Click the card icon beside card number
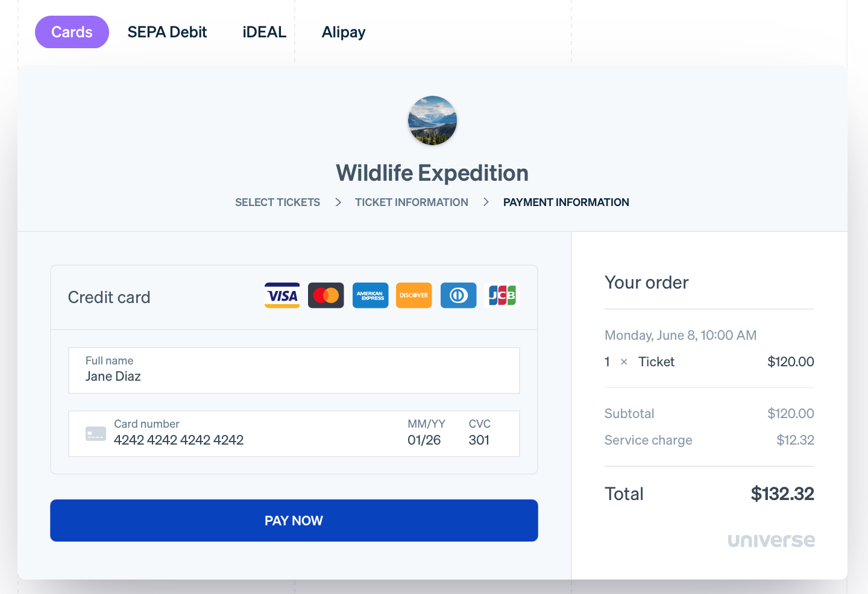This screenshot has width=868, height=594. pyautogui.click(x=96, y=434)
